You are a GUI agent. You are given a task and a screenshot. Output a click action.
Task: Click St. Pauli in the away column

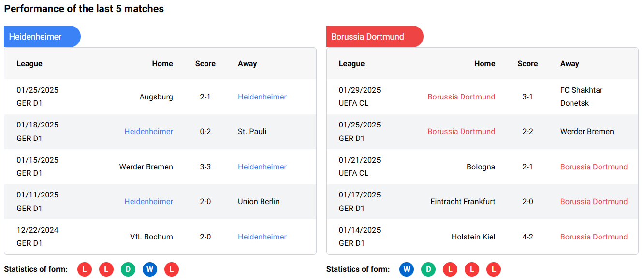point(252,131)
